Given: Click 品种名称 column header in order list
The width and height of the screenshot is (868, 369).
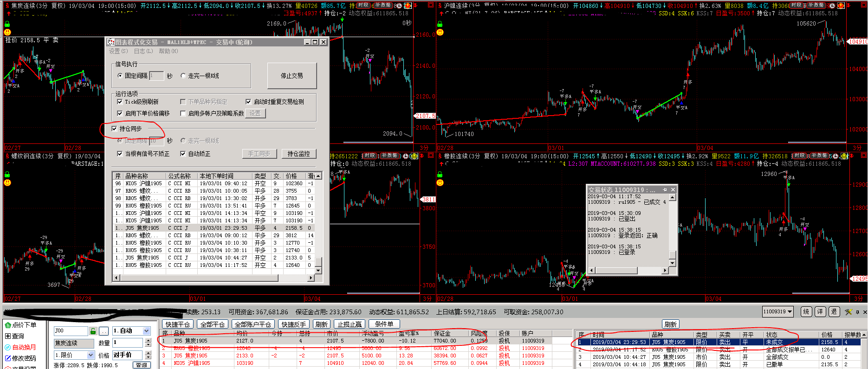Looking at the screenshot, I should pos(145,176).
